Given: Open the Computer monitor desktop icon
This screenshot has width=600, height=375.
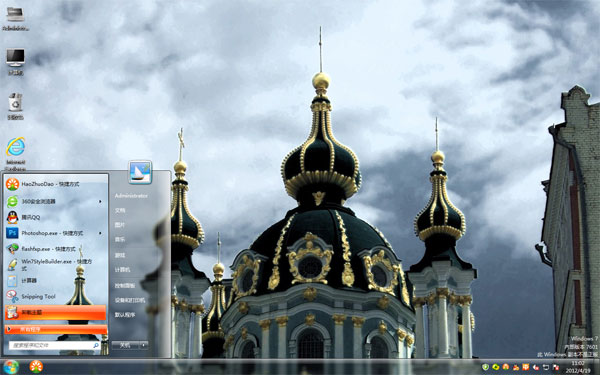Looking at the screenshot, I should (x=15, y=61).
